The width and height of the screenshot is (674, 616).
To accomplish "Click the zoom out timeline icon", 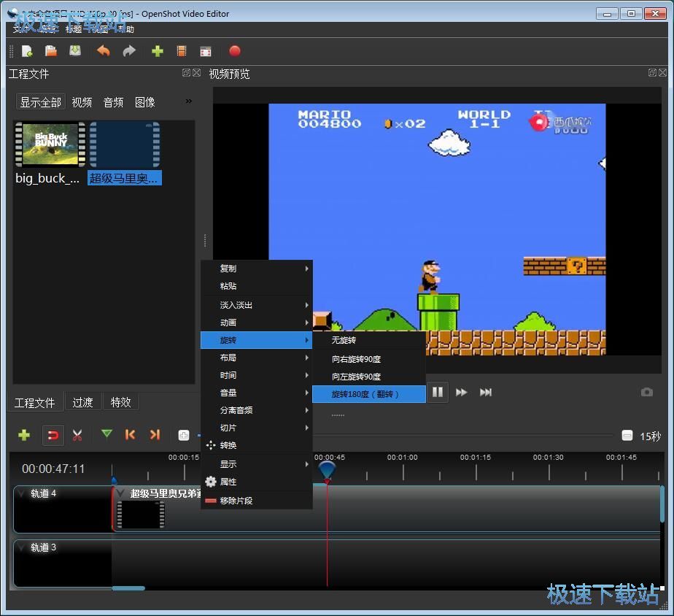I will [627, 436].
